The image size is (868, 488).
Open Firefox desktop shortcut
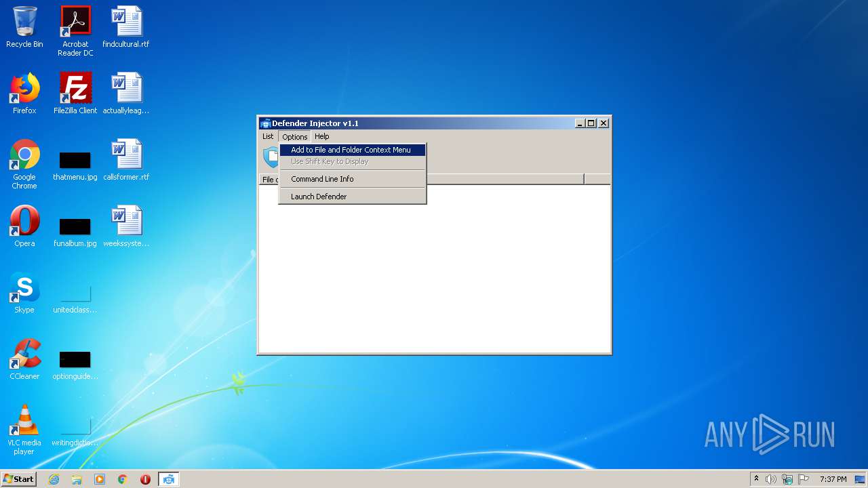[24, 94]
